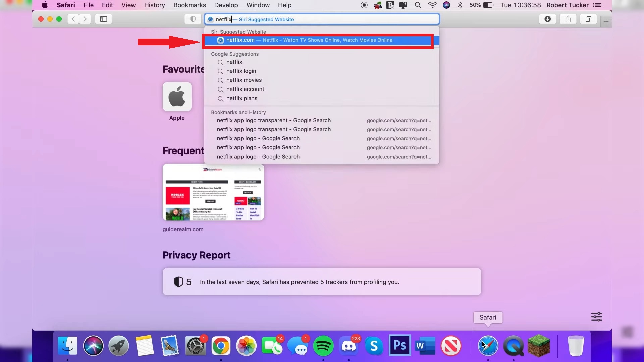Open the History menu
Screen dimensions: 644x362
coord(154,5)
